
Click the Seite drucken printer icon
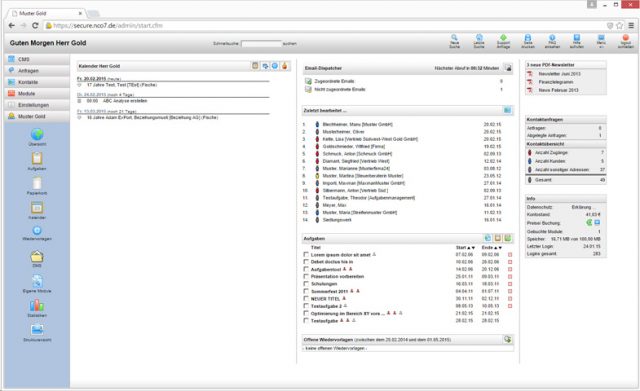528,38
